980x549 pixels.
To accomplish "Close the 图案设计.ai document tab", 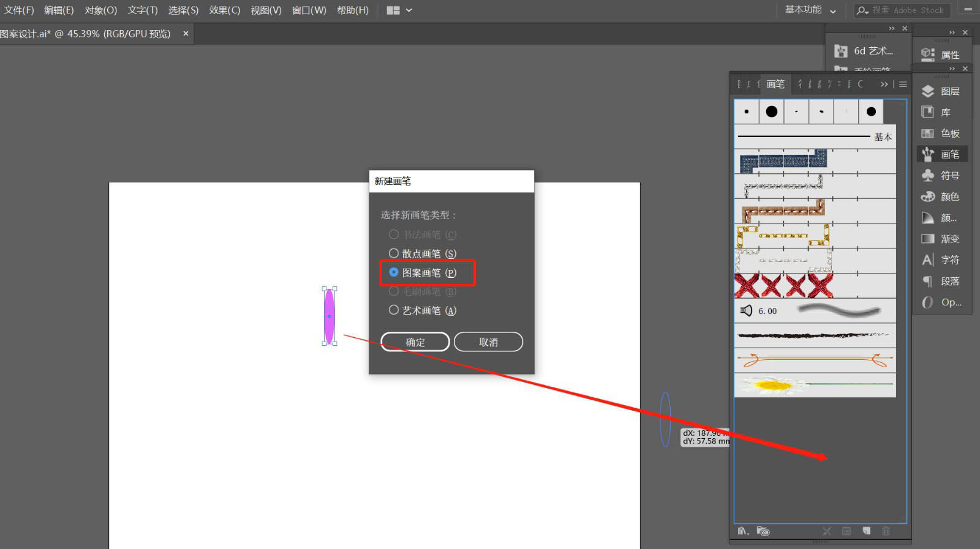I will [186, 34].
